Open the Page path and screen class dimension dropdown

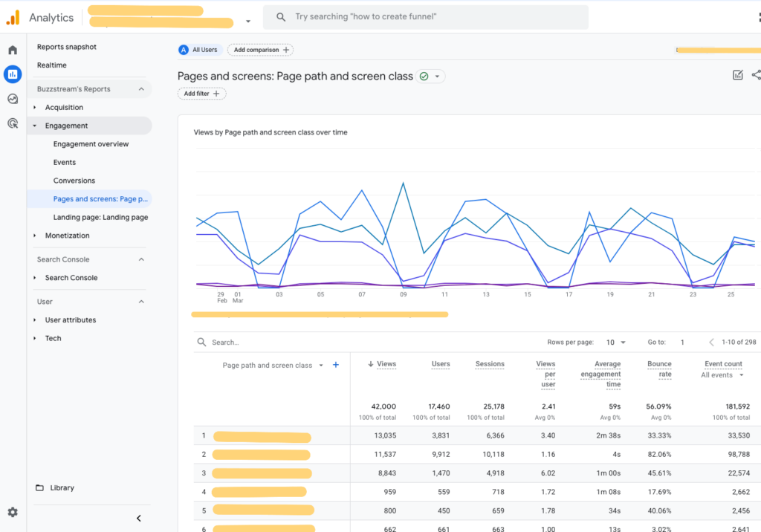point(320,365)
